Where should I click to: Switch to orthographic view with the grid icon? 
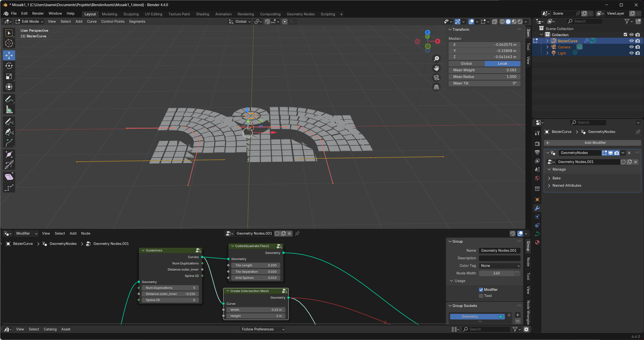[x=436, y=87]
